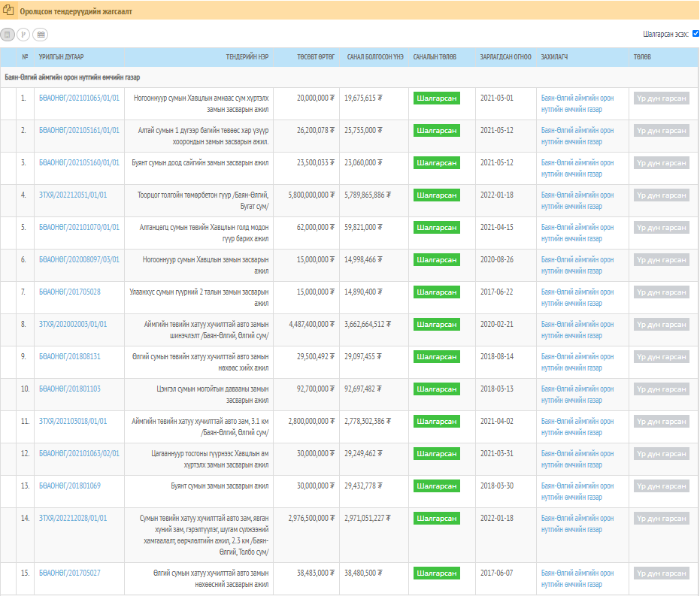Click green Шалгарсан badge in row 10
Image resolution: width=700 pixels, height=596 pixels.
(436, 389)
